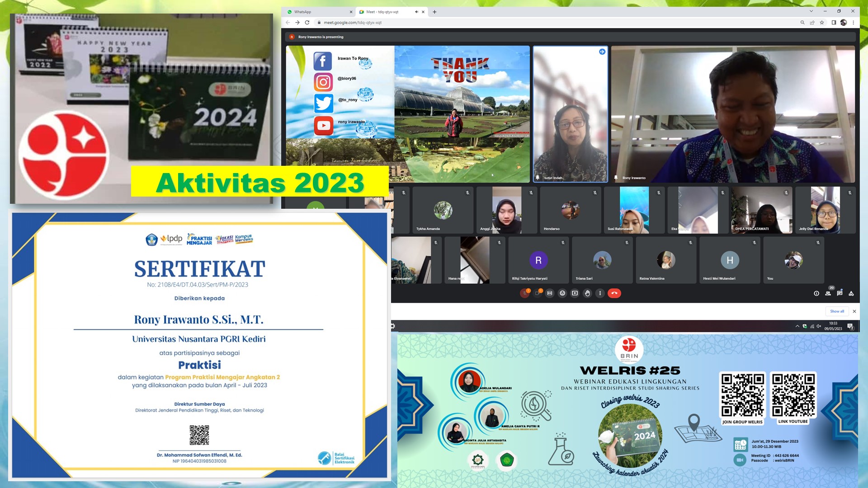The width and height of the screenshot is (868, 488).
Task: Close the Chrome downloads bar
Action: click(x=854, y=311)
